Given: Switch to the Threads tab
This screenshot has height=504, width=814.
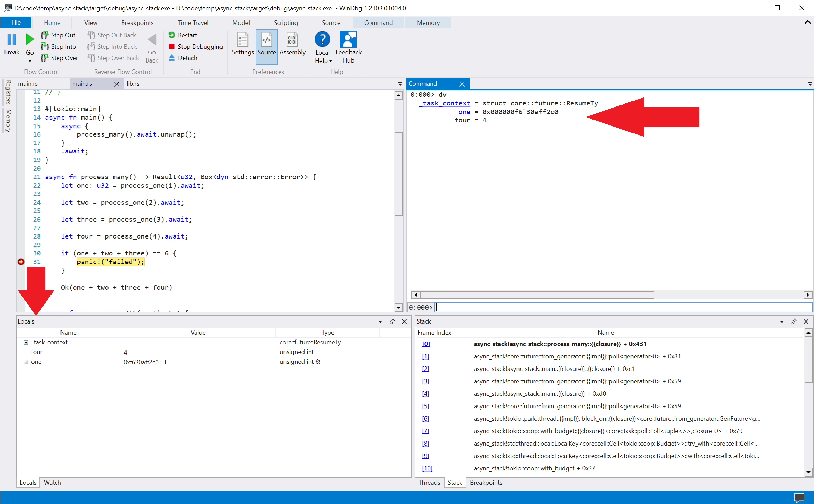Looking at the screenshot, I should (429, 483).
